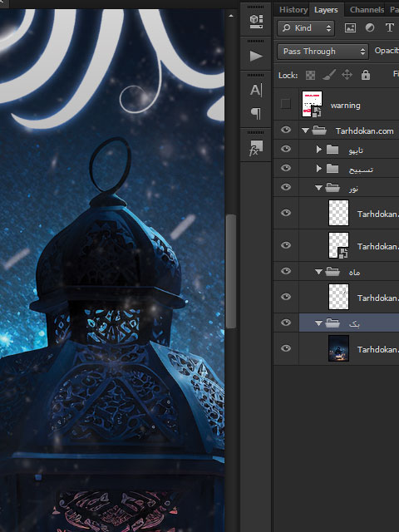Select the بک group name

(x=354, y=324)
